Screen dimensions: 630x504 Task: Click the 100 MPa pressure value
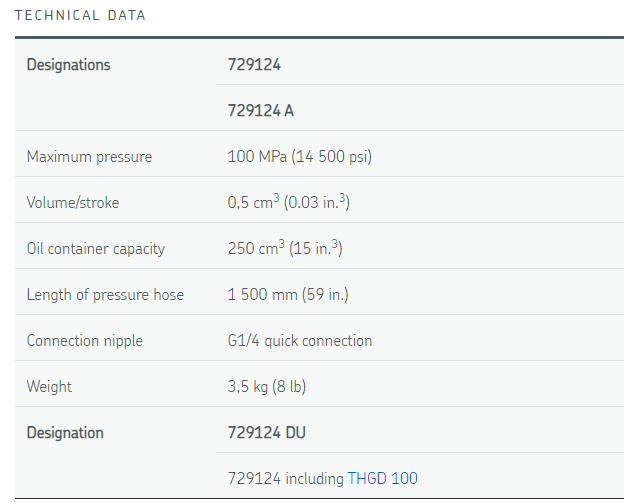300,157
